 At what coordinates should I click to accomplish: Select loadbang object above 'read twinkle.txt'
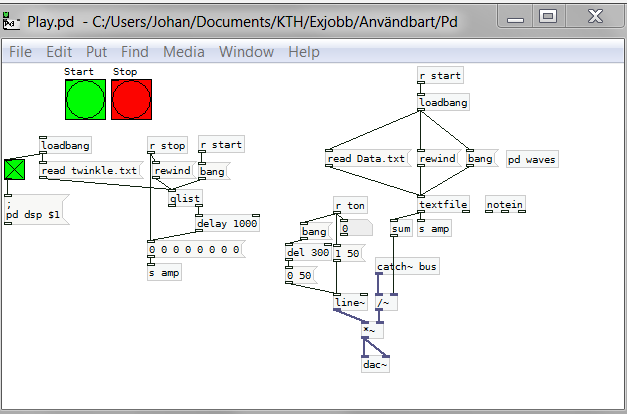click(66, 145)
